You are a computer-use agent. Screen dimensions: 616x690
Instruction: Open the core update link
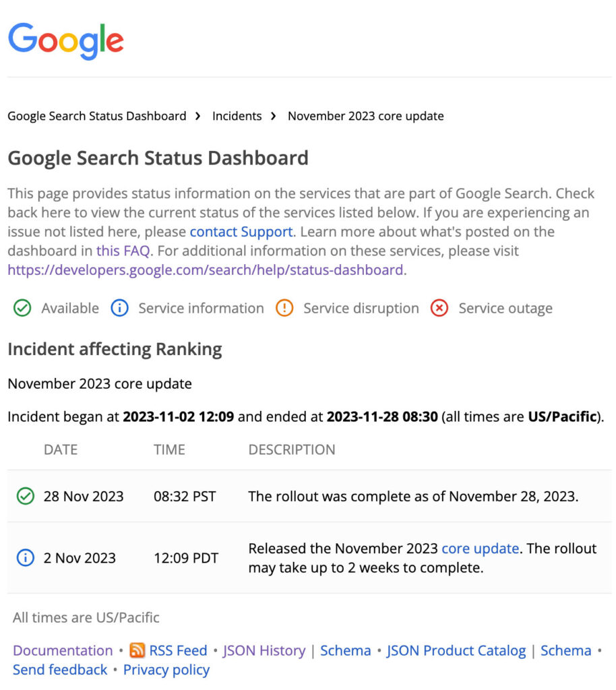480,548
